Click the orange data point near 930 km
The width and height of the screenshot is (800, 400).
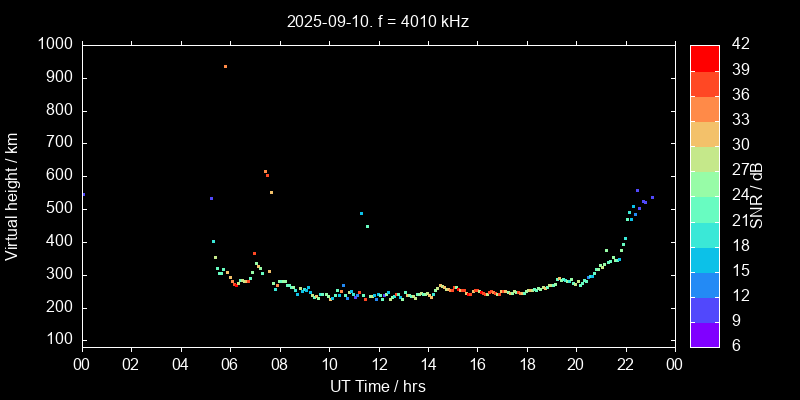click(x=225, y=67)
